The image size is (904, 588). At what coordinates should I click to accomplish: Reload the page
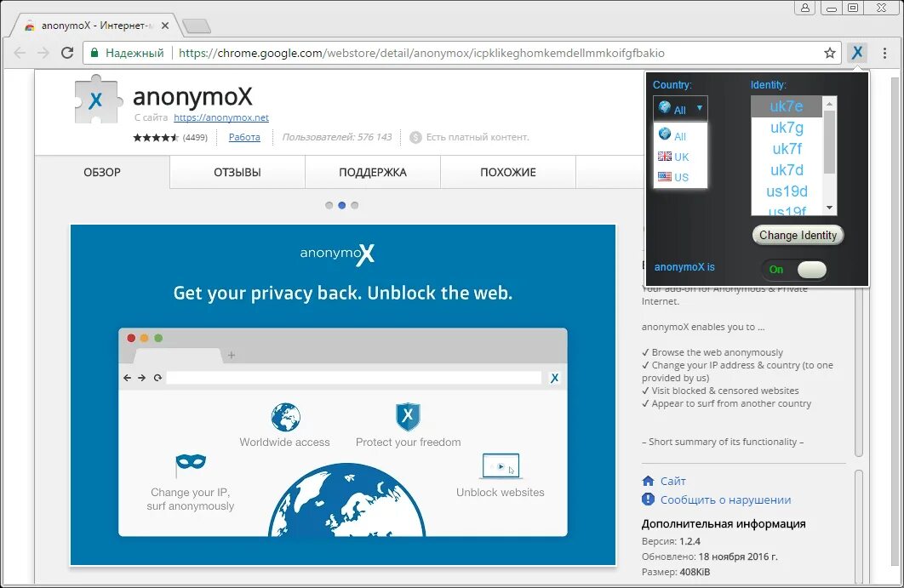[x=67, y=53]
